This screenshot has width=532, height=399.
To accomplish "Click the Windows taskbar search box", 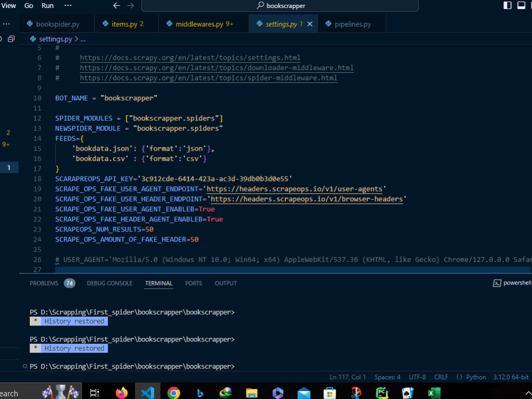I will (x=41, y=391).
